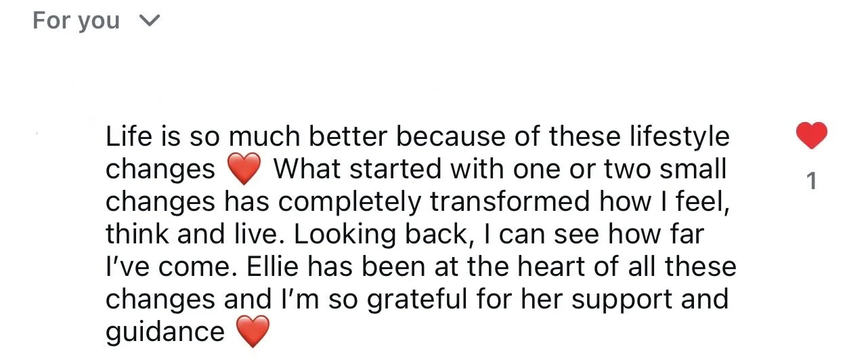Open the 'For you' comment filter
This screenshot has width=868, height=360.
tap(96, 21)
